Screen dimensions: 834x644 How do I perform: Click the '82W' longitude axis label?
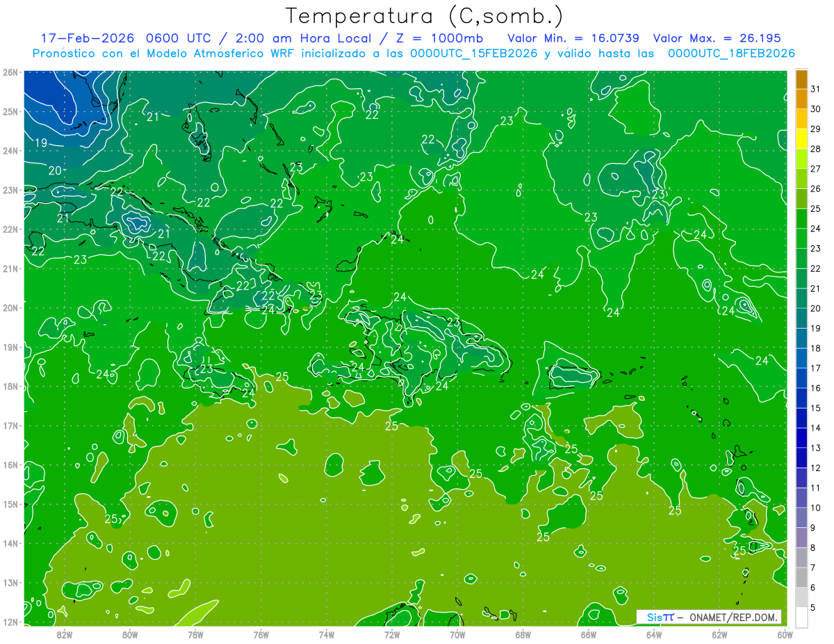click(x=65, y=634)
